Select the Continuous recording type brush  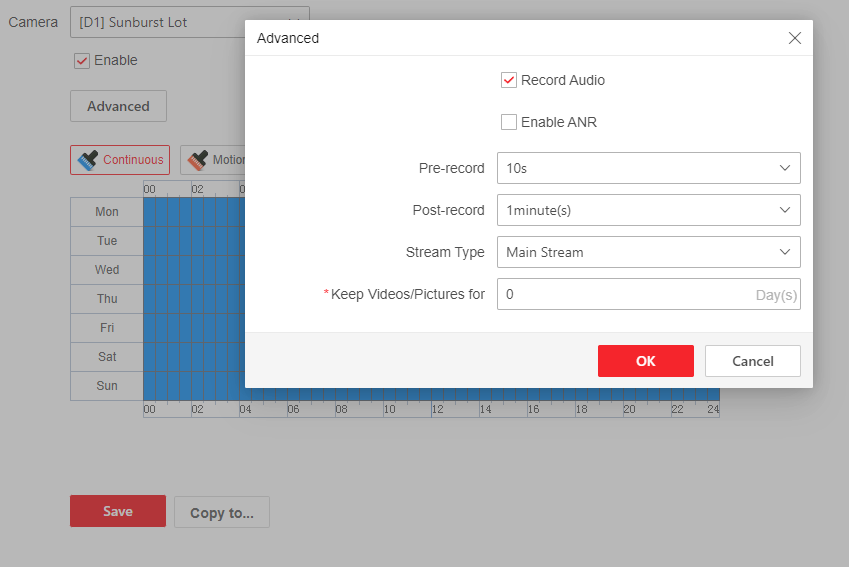click(120, 160)
